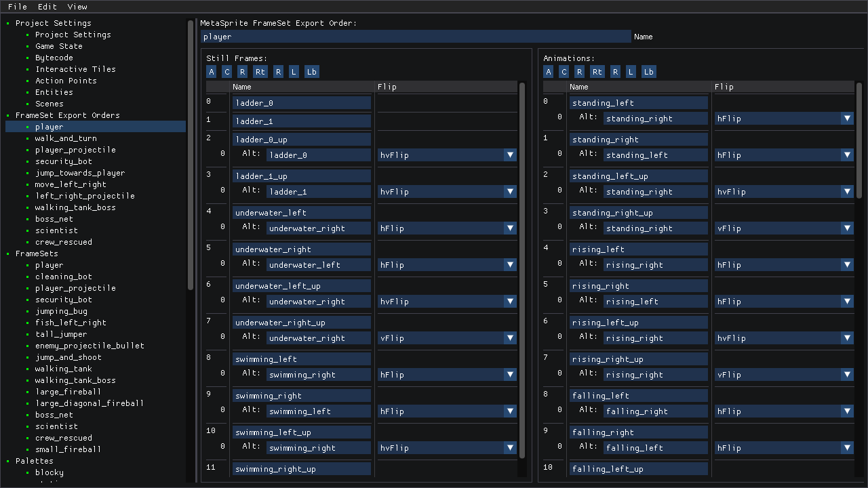Select Interactive Tiles in the tree

[x=75, y=69]
